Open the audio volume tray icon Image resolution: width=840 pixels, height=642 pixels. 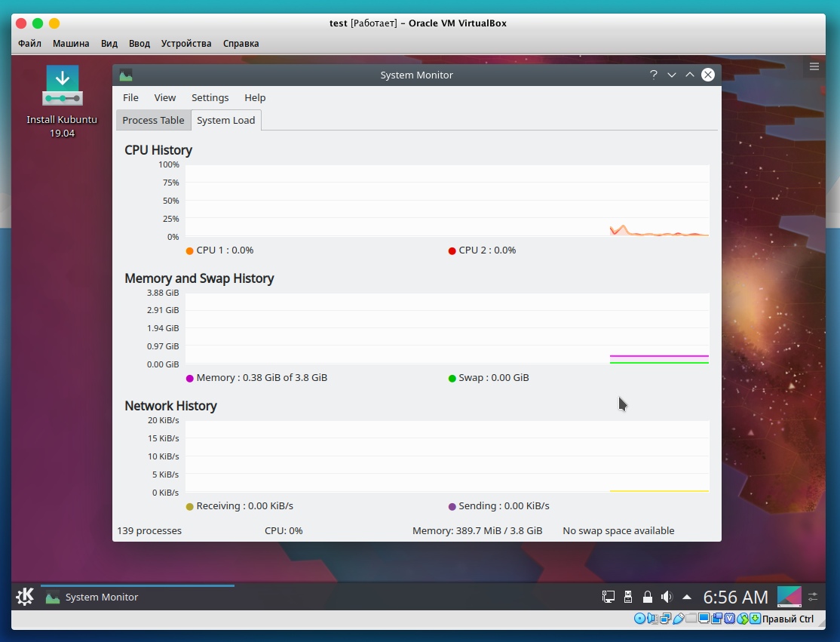tap(667, 597)
